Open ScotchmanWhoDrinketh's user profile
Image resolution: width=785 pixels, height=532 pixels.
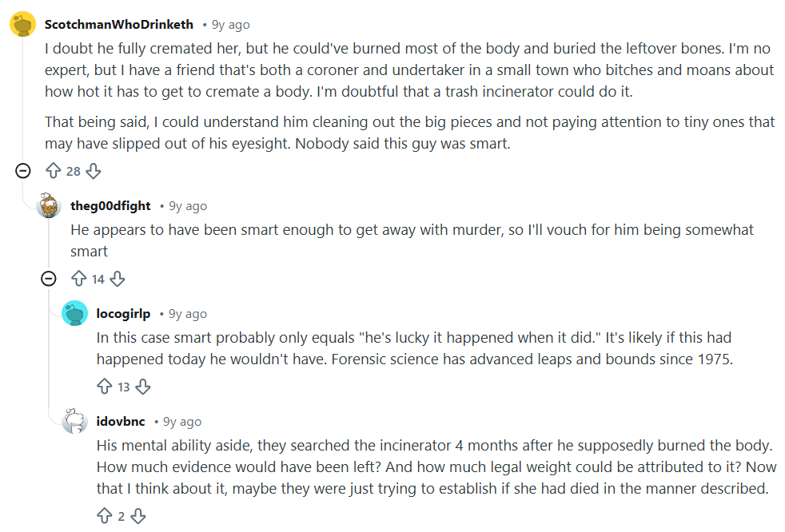[x=119, y=25]
